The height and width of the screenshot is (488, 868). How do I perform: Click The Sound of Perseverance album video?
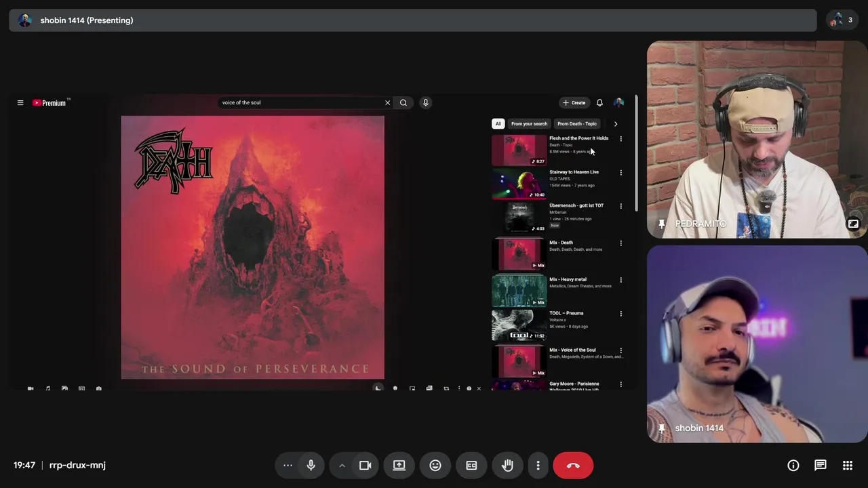coord(252,247)
